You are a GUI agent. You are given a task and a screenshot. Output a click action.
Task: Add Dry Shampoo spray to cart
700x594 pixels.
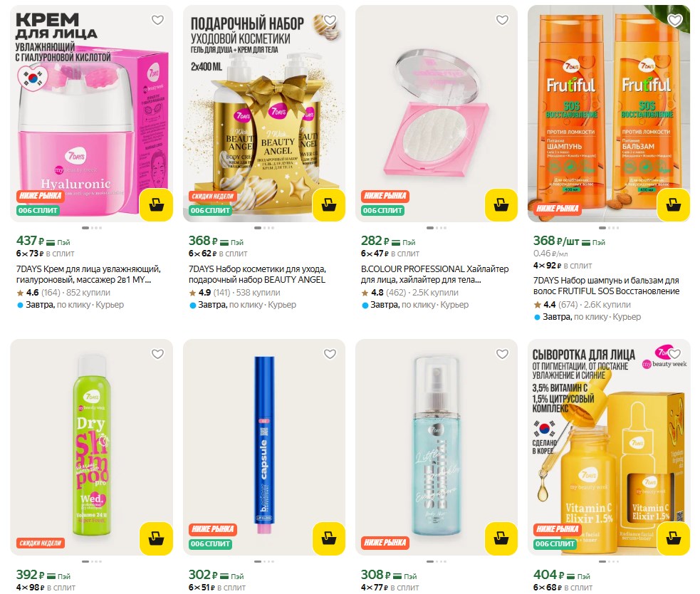pyautogui.click(x=156, y=538)
